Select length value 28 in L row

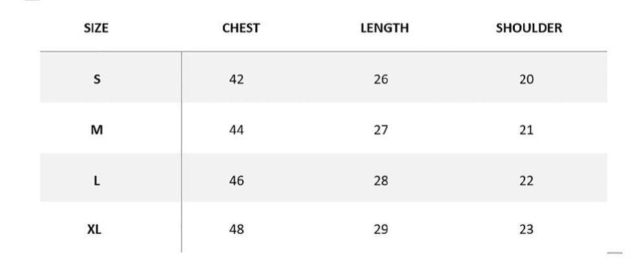(381, 181)
